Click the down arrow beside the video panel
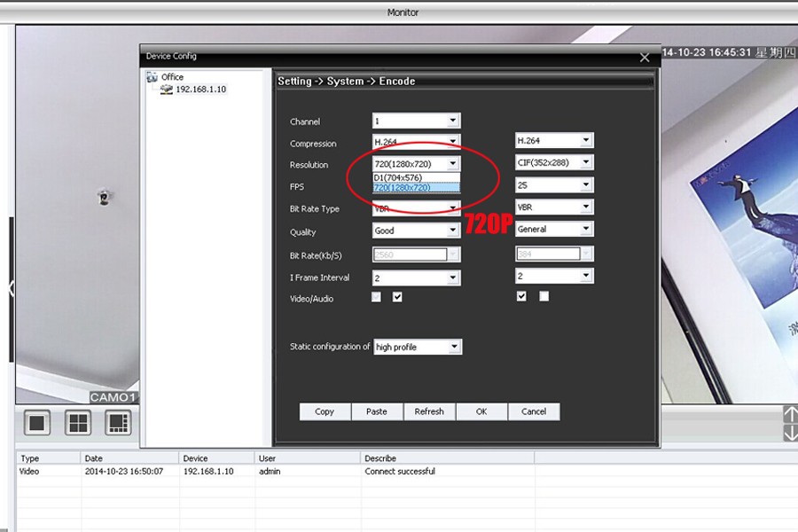 [790, 434]
